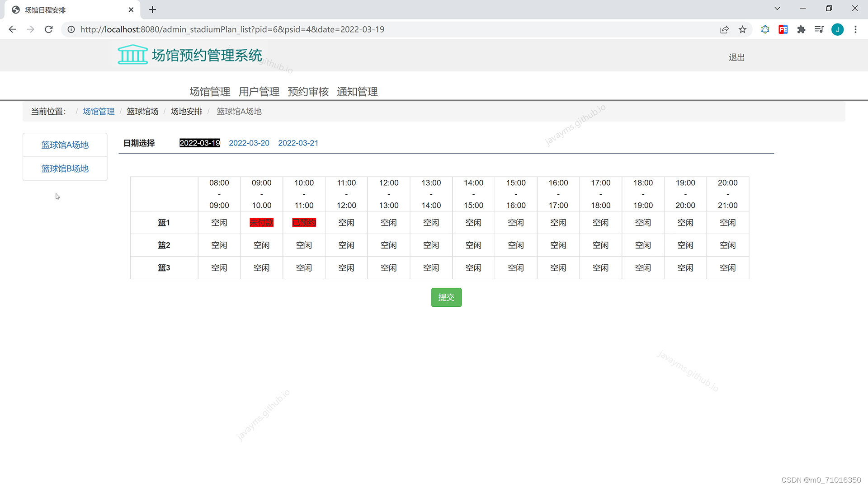Reload the current page
This screenshot has height=488, width=868.
tap(49, 29)
